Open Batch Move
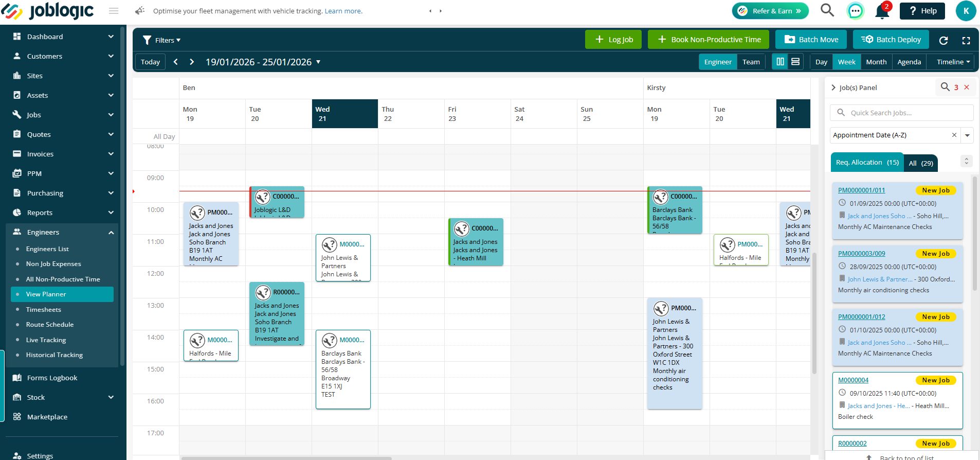 click(812, 40)
